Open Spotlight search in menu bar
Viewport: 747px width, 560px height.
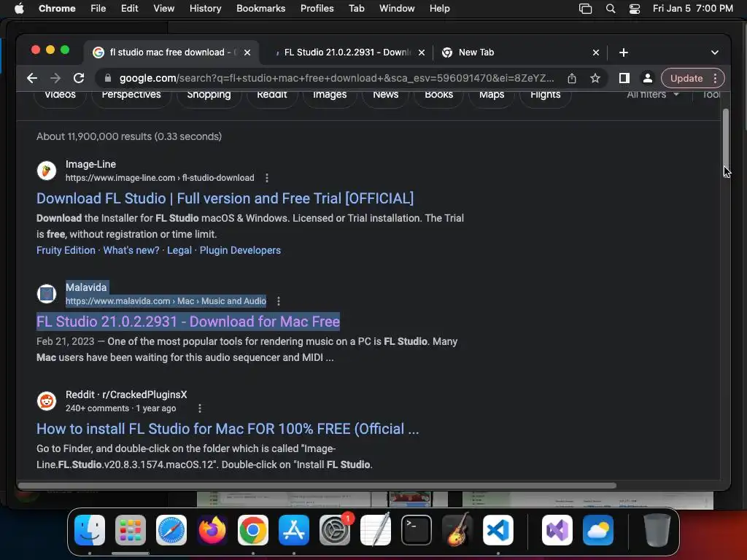[x=611, y=9]
